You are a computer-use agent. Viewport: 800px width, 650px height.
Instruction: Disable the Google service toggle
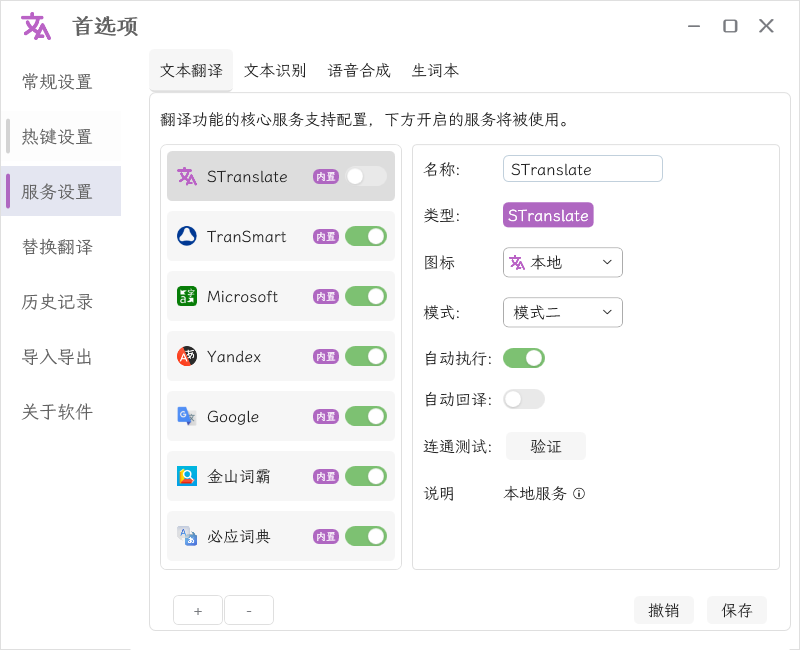(x=367, y=416)
